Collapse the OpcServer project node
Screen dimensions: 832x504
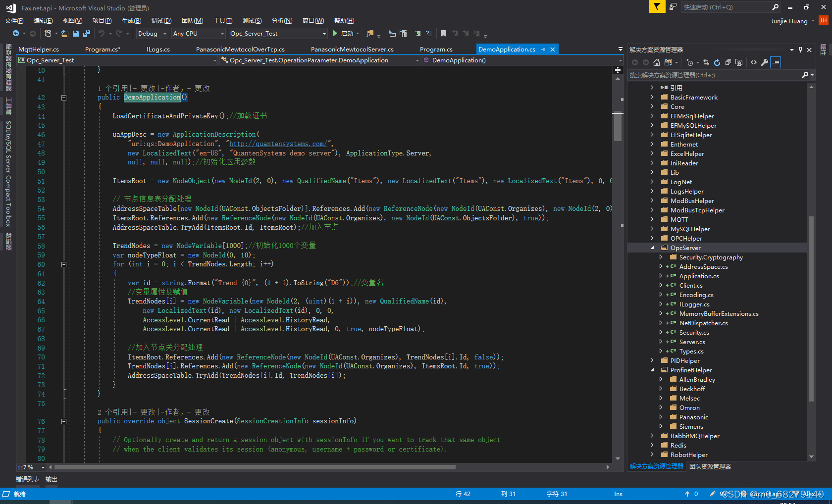coord(652,248)
